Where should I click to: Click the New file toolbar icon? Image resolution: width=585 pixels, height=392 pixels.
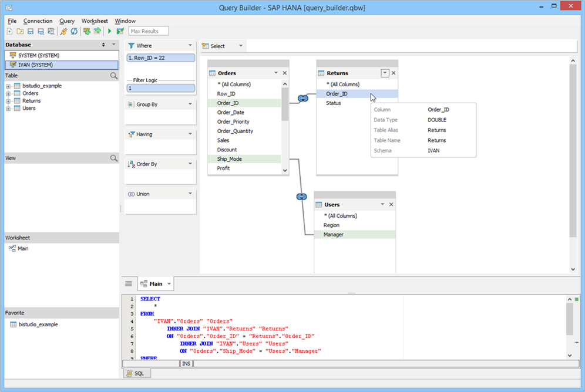[10, 31]
